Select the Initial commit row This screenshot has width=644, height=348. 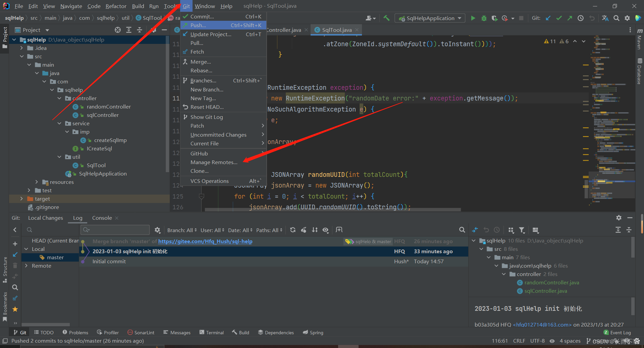pyautogui.click(x=273, y=261)
